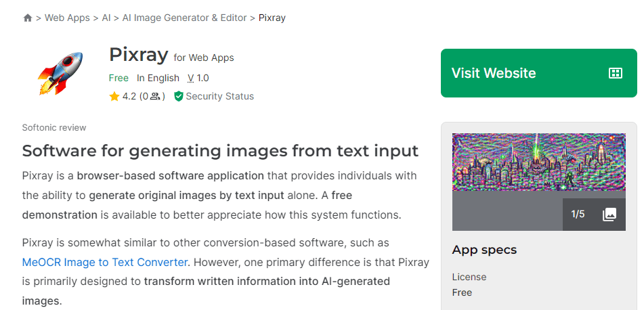
Task: Click the home icon in the breadcrumb
Action: pos(28,18)
